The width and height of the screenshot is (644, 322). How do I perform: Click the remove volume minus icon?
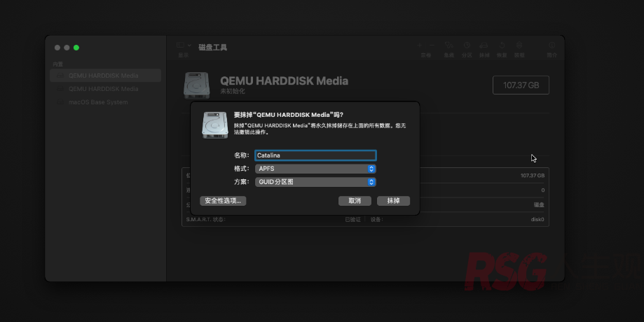coord(432,45)
